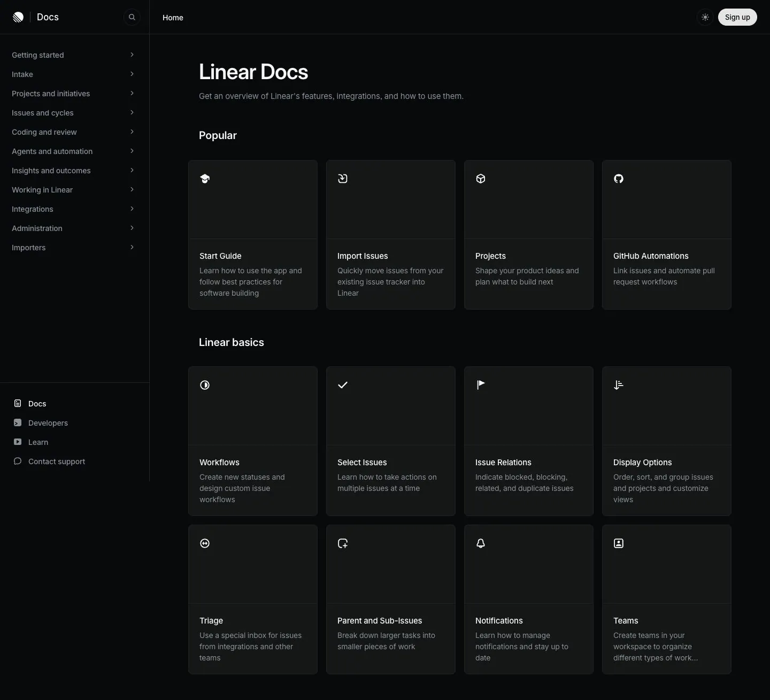
Task: Open the search magnifier icon
Action: tap(132, 17)
